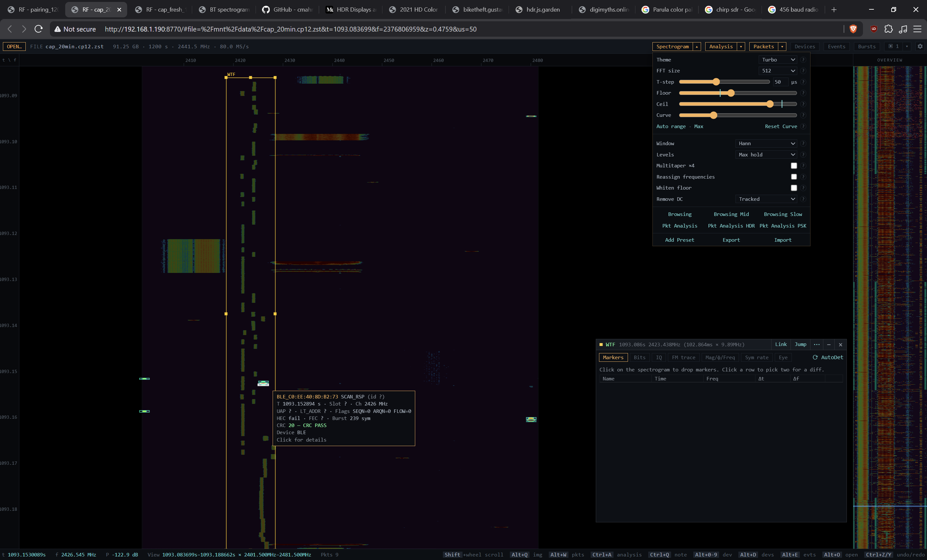This screenshot has height=560, width=927.
Task: Show help for the Ceil slider
Action: (803, 104)
